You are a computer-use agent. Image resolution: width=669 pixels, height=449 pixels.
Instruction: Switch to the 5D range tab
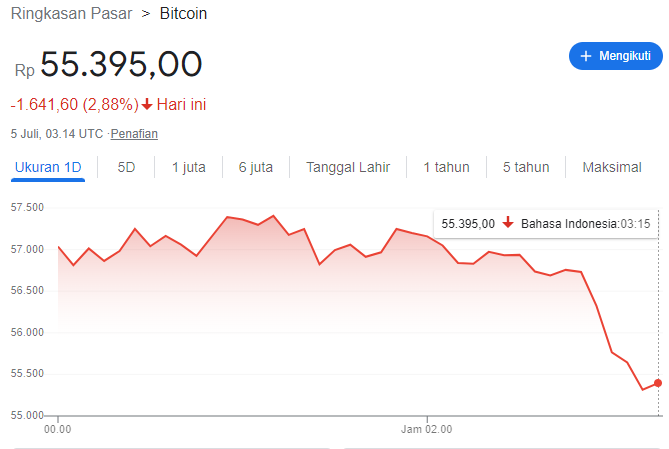tap(126, 167)
